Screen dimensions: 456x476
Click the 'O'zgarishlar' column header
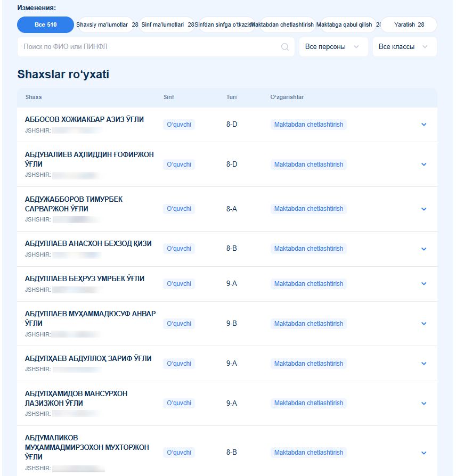point(287,97)
